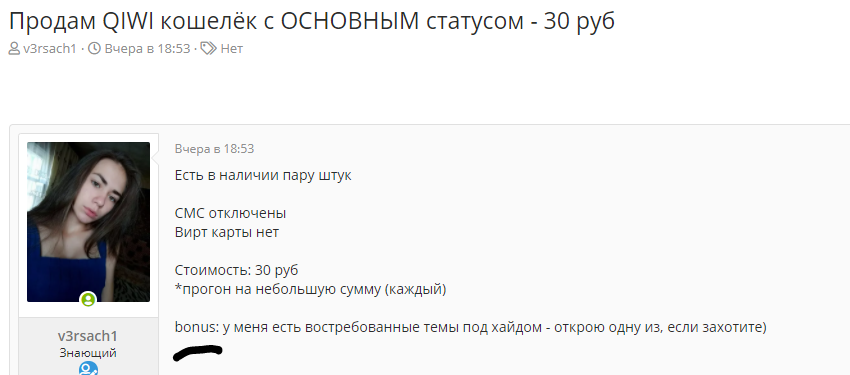Screen dimensions: 850x375
Task: Click the line about прогон на небольшую сумму
Action: (x=310, y=289)
